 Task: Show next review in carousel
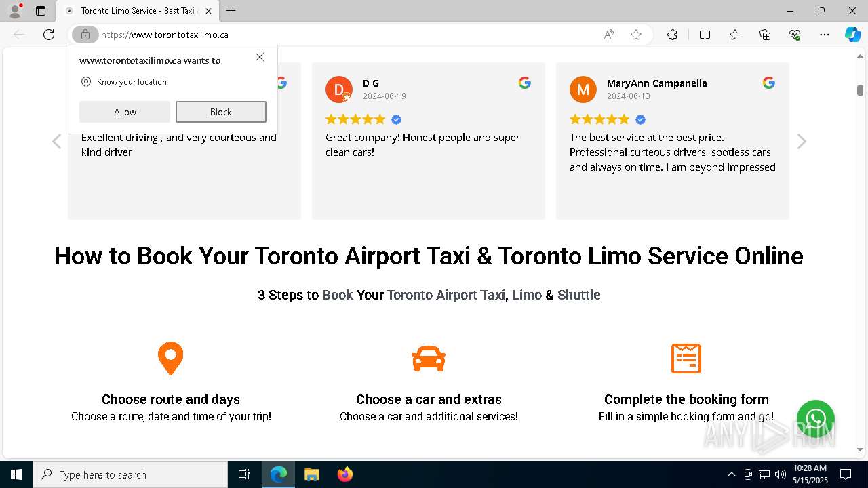[x=802, y=141]
